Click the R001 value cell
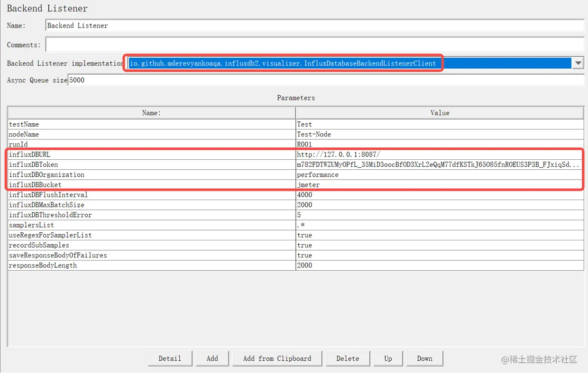Screen dimensions: 588x375 coord(440,144)
